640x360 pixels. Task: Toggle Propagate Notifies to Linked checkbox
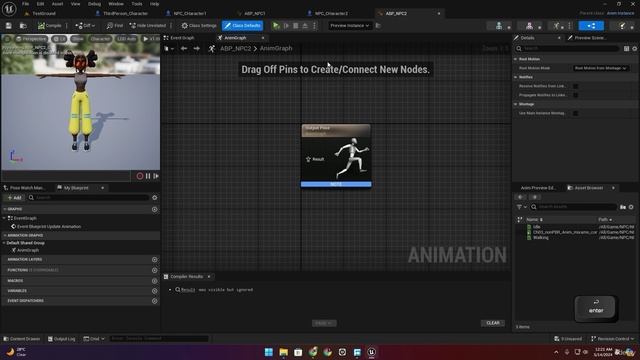pyautogui.click(x=576, y=95)
